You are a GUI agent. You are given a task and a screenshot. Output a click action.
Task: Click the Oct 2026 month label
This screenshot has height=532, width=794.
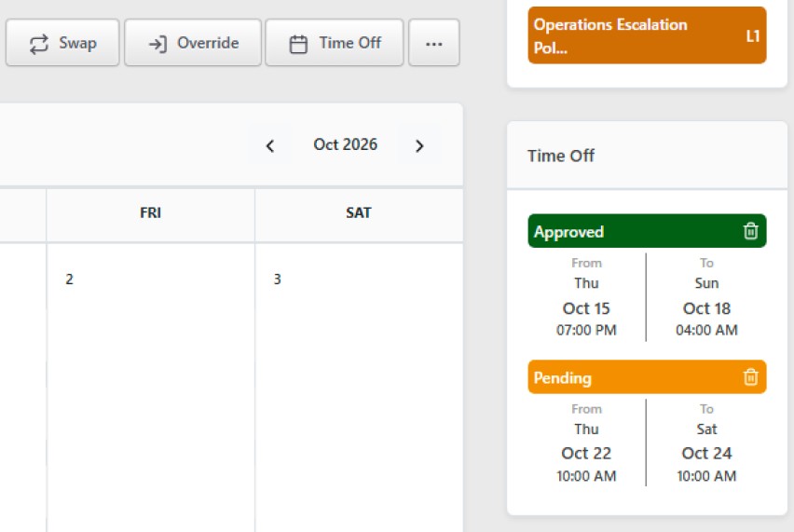coord(346,144)
